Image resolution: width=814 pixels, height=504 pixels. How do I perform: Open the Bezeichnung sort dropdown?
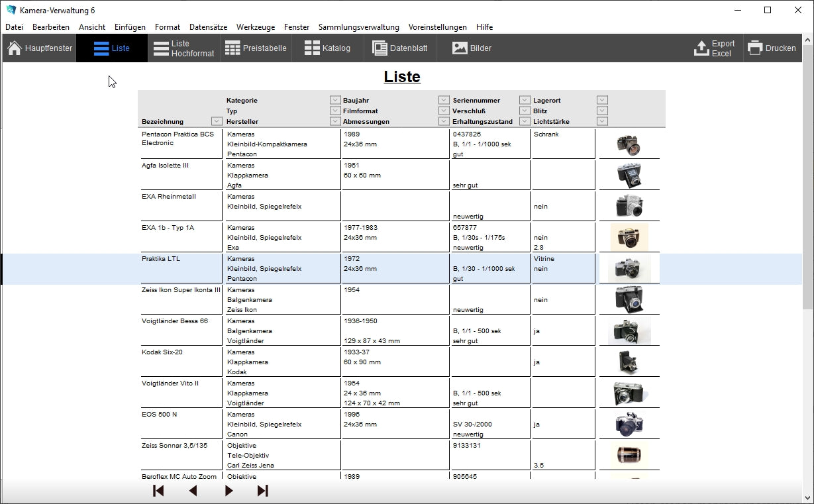(217, 121)
